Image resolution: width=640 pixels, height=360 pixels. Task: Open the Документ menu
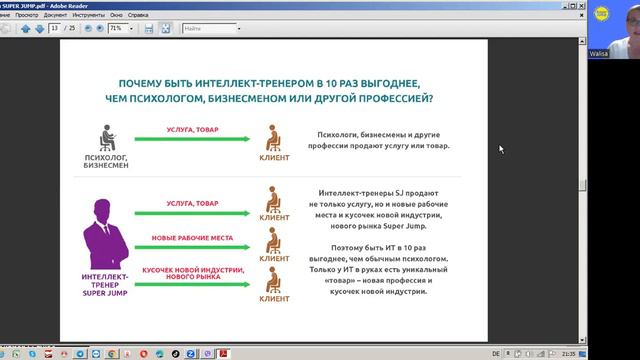coord(55,15)
